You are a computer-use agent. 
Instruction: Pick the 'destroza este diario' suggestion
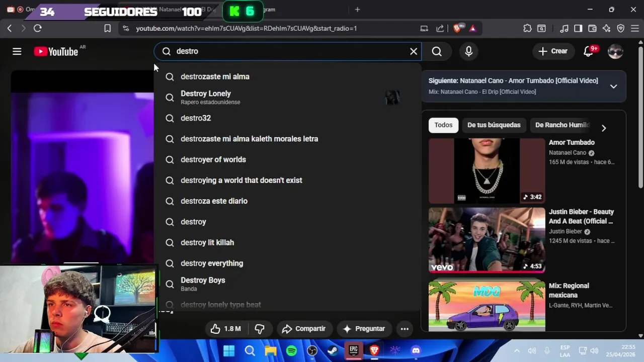point(287,201)
